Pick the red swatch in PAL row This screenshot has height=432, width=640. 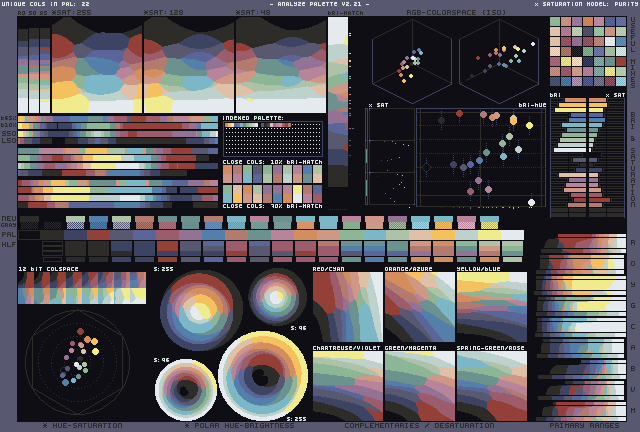click(x=98, y=235)
